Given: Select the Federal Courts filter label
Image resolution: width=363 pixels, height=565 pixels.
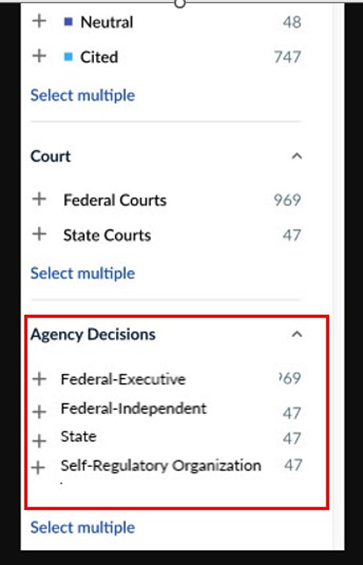Looking at the screenshot, I should [115, 200].
